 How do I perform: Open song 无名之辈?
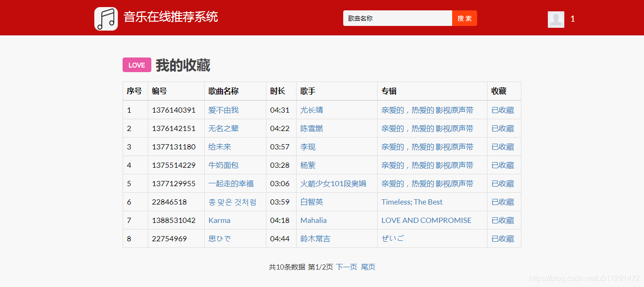(223, 129)
